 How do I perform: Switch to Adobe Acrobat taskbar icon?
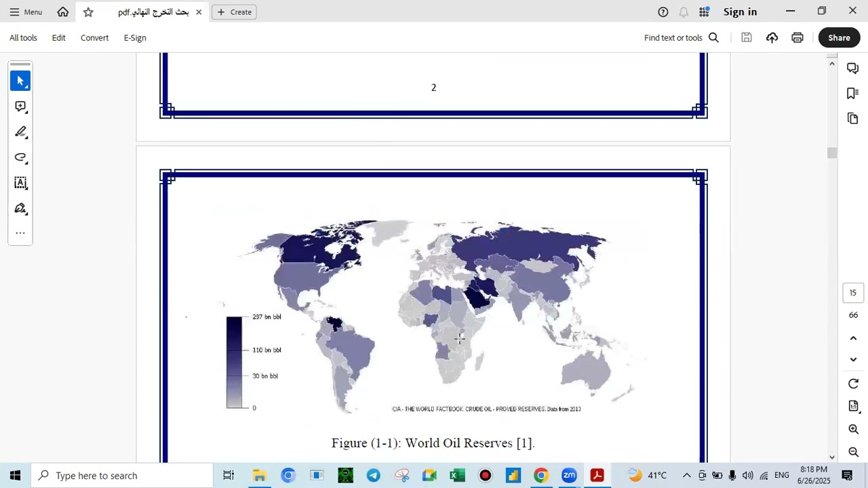click(x=597, y=476)
